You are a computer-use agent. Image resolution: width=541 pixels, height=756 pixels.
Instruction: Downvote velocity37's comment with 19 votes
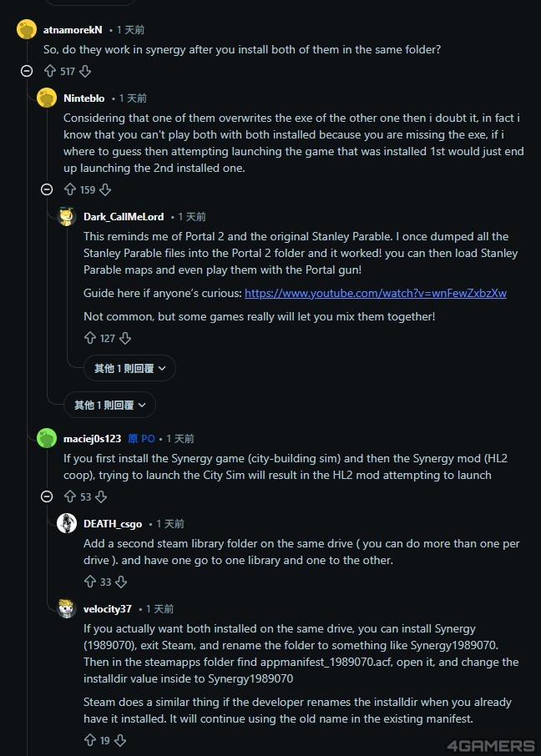(x=120, y=741)
